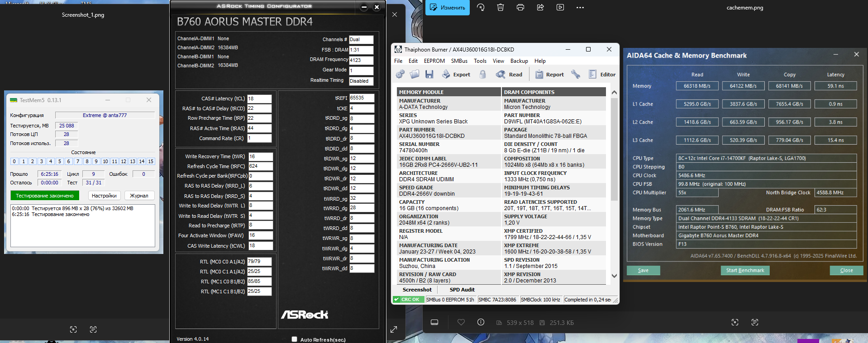Click the Изменить edit button in Photos
The width and height of the screenshot is (868, 343).
[447, 8]
